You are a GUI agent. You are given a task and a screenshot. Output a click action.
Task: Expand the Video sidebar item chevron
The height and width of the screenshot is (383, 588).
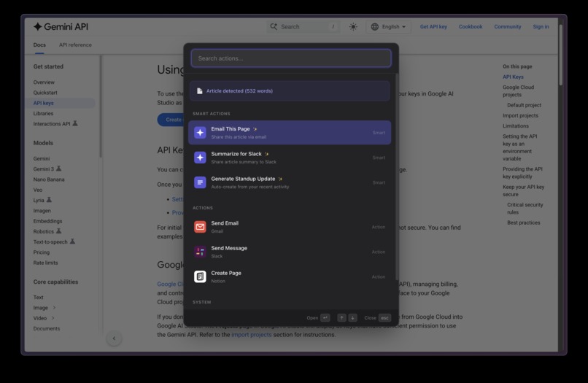(53, 318)
